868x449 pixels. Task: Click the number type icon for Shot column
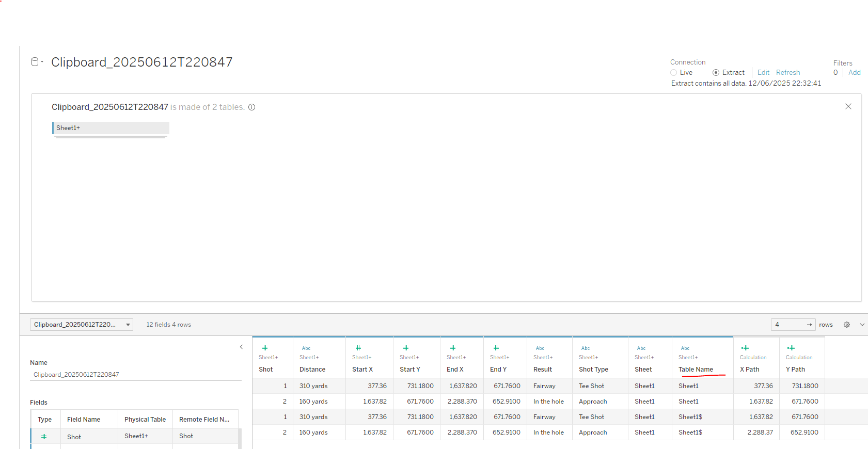265,348
